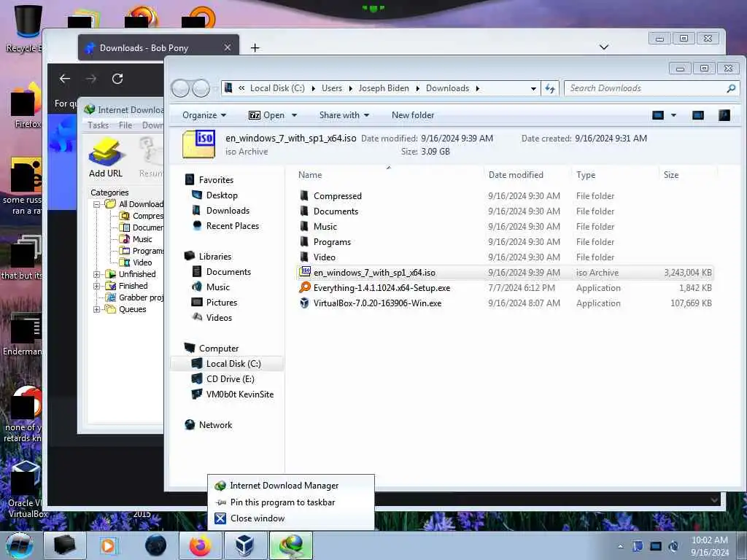Click the Compressed folder icon in file list
Screen dimensions: 747x560
[304, 195]
